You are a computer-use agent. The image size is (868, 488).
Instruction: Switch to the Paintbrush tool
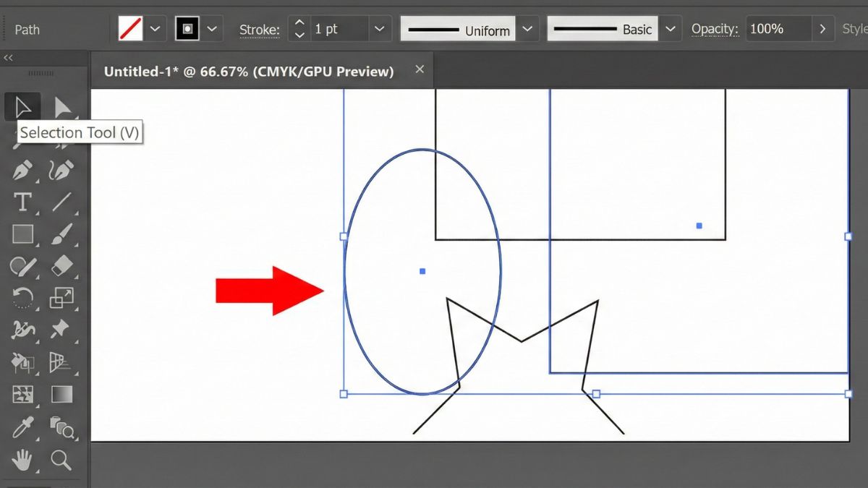tap(61, 234)
